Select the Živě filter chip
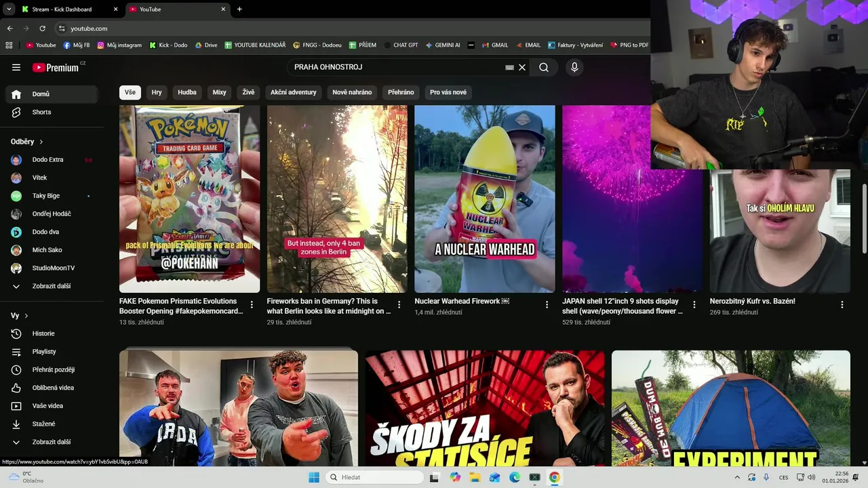 248,92
